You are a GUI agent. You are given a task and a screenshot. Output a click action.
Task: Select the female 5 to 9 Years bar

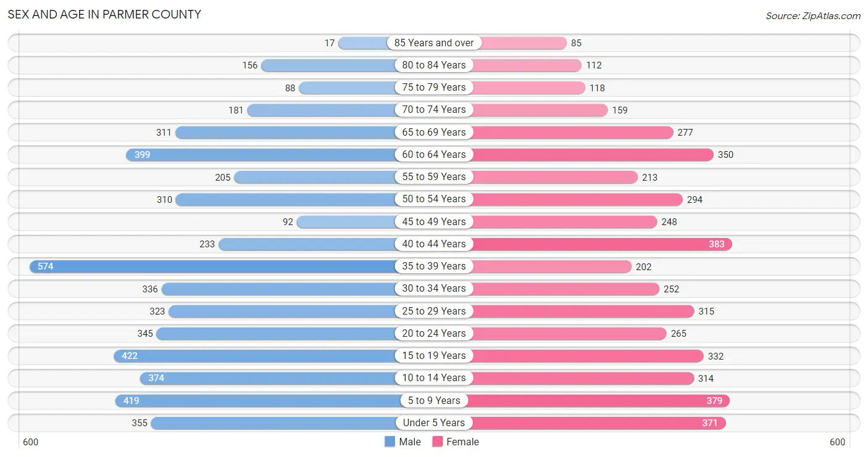coord(601,401)
